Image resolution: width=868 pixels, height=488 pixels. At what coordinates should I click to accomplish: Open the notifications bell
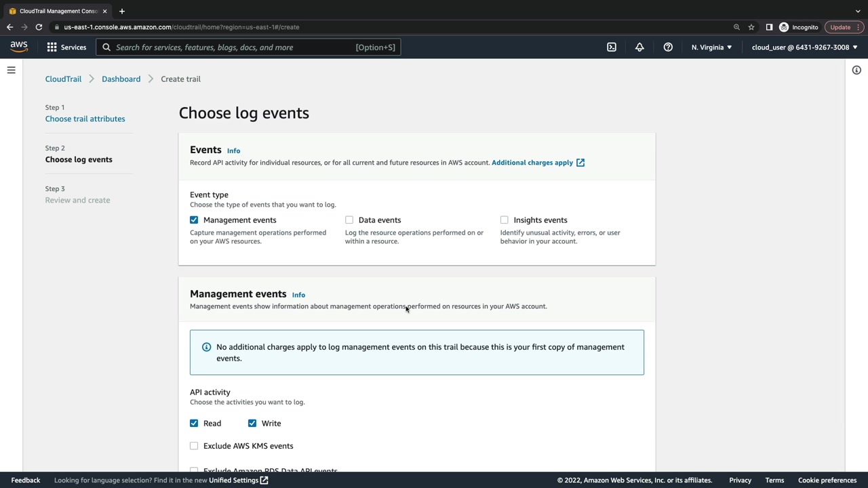(x=639, y=47)
